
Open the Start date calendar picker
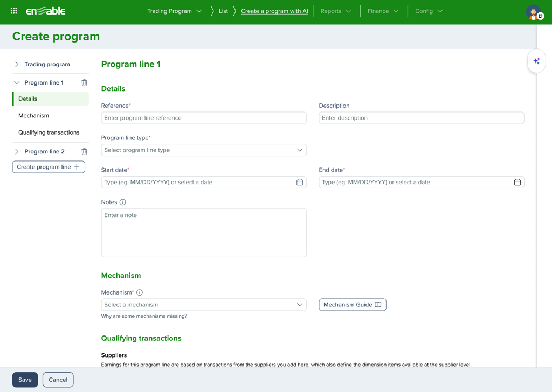click(x=300, y=183)
